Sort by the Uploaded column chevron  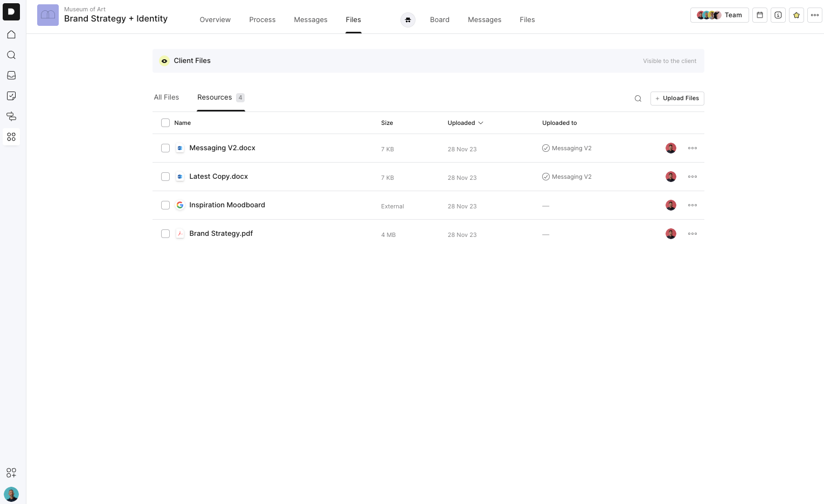[481, 123]
